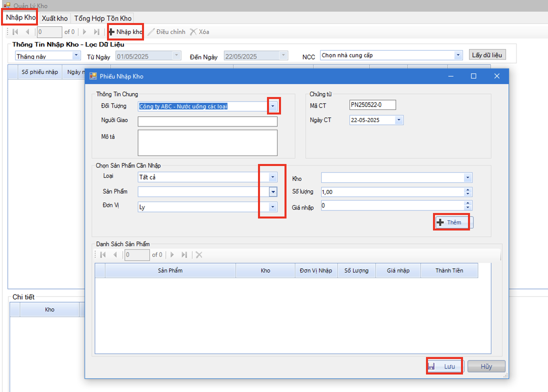Viewport: 548px width, 392px height.
Task: Increase the Số lượng value
Action: point(467,189)
